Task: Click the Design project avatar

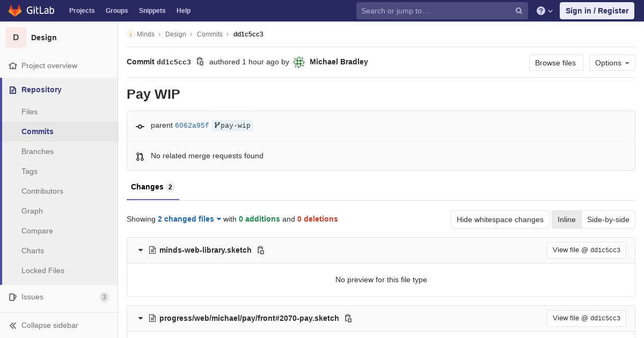Action: (x=16, y=38)
